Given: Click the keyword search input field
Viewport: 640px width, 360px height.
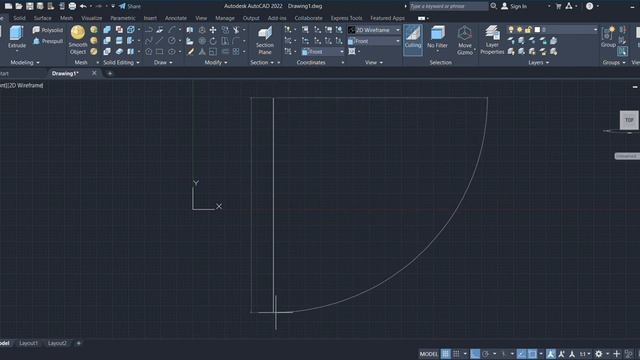Looking at the screenshot, I should 449,6.
